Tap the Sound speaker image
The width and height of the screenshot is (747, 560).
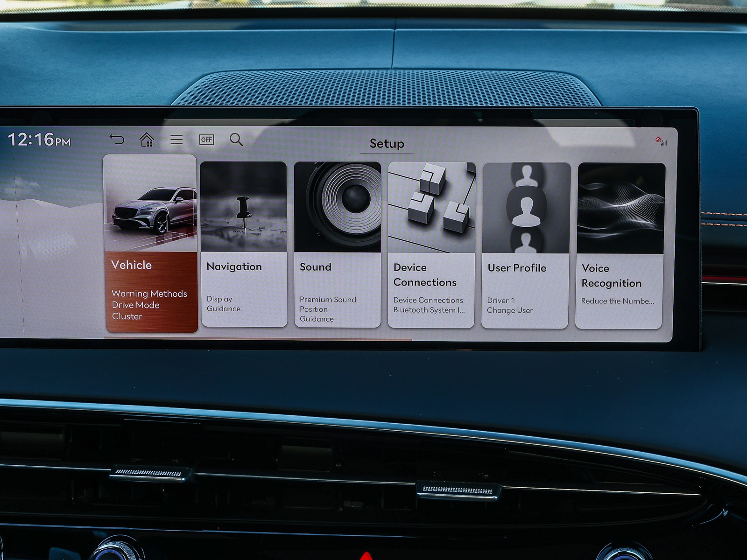click(338, 207)
